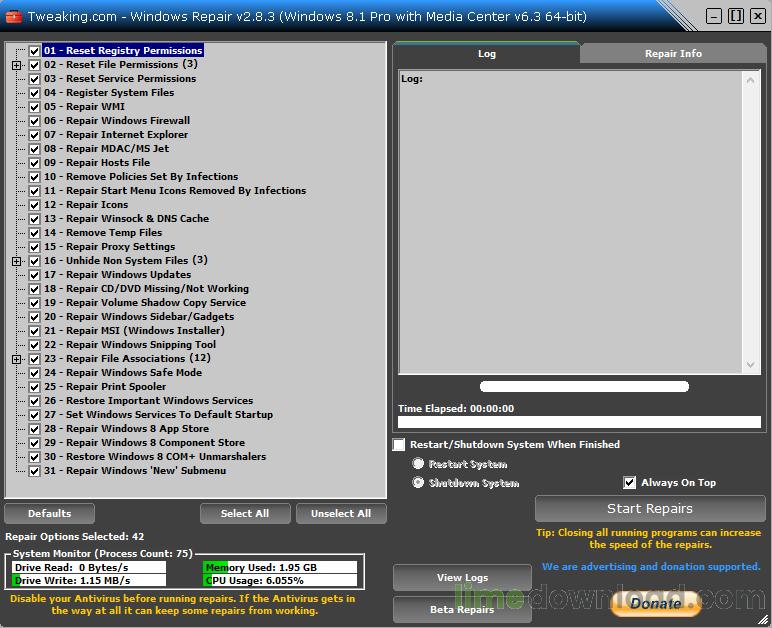The height and width of the screenshot is (628, 772).
Task: Select the Restart System radio option
Action: pyautogui.click(x=418, y=464)
